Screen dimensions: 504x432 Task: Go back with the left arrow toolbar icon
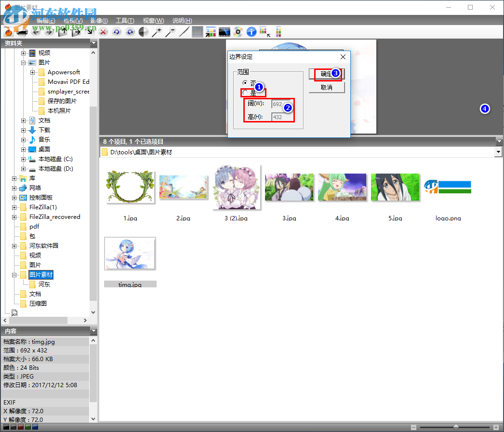click(36, 32)
